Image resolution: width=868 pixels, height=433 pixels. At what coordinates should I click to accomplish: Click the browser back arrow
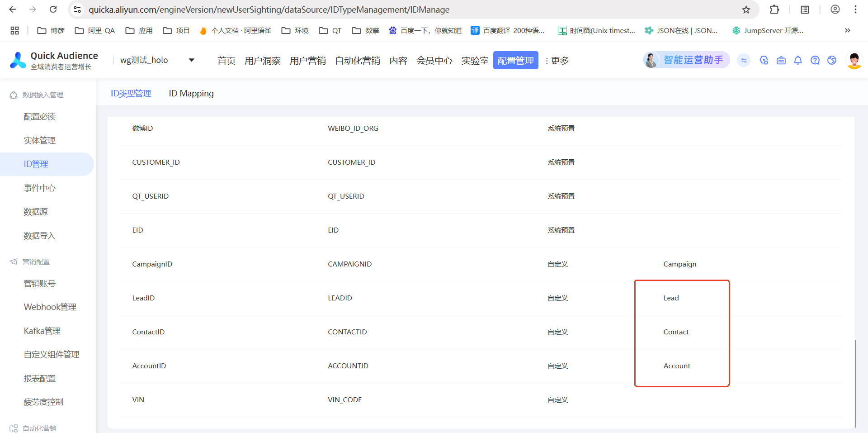pyautogui.click(x=13, y=10)
